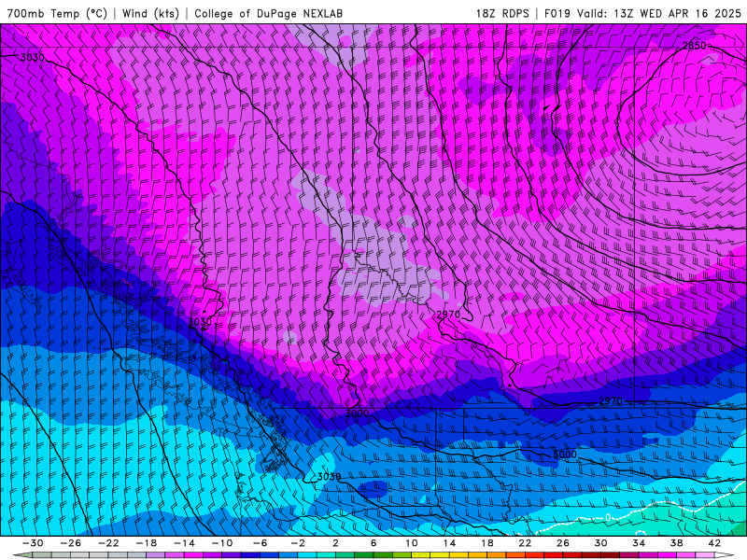The image size is (747, 560).
Task: Click the -2 colorbar tick label
Action: click(298, 543)
